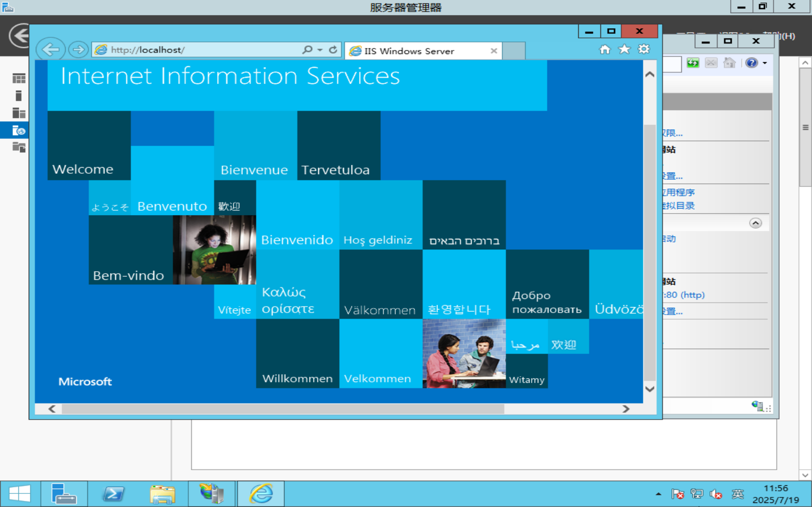The image size is (812, 507).
Task: Click the page refresh icon in the address bar
Action: [333, 49]
